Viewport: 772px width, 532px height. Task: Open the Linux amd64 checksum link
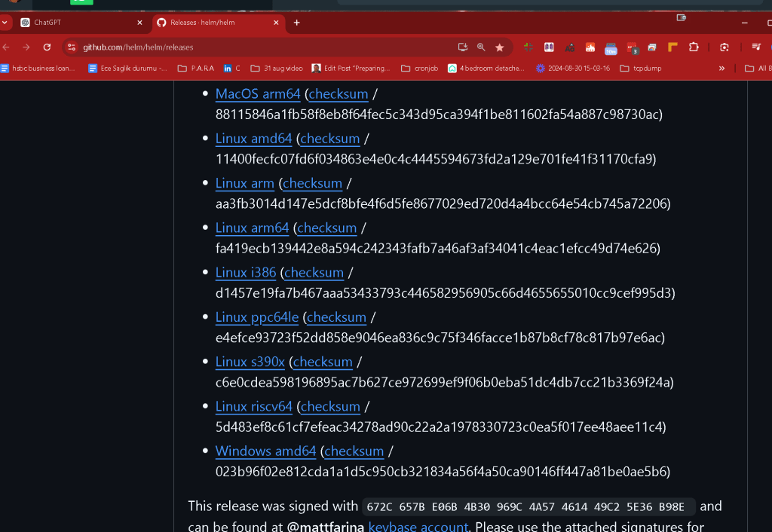pos(330,139)
